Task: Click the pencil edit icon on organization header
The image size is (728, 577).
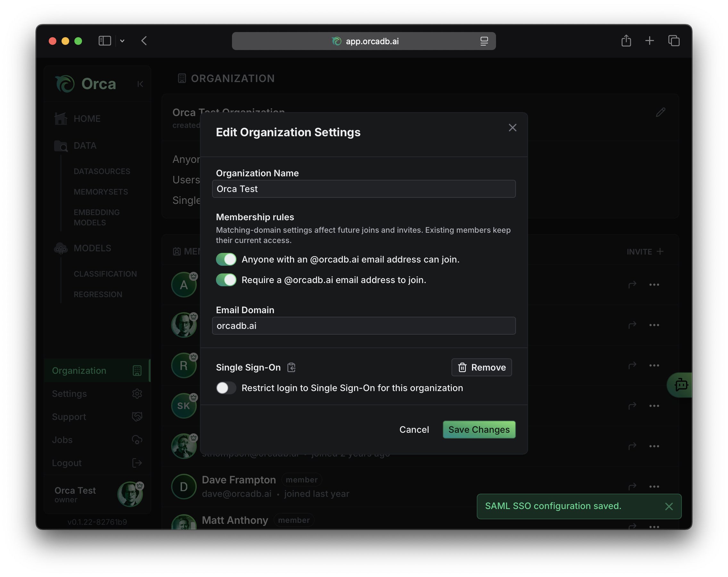Action: (x=661, y=112)
